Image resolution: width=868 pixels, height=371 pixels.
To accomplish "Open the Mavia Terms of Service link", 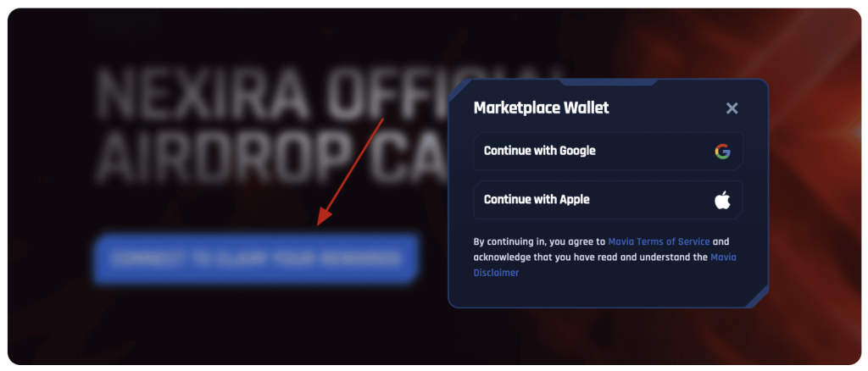I will [659, 241].
